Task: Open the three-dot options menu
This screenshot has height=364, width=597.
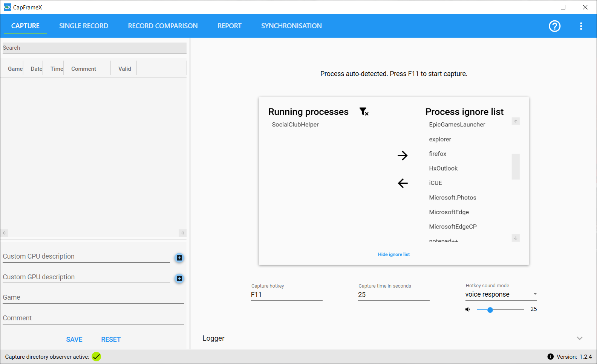Action: [581, 26]
